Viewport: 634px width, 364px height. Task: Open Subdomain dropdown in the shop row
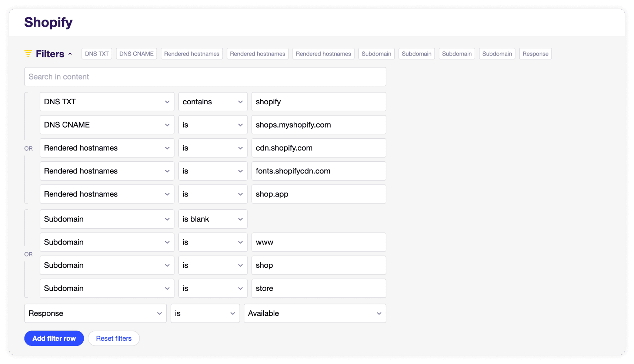point(107,265)
